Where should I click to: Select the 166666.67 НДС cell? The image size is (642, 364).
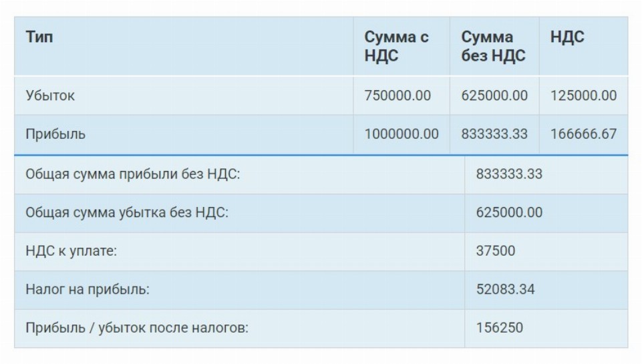pos(583,134)
